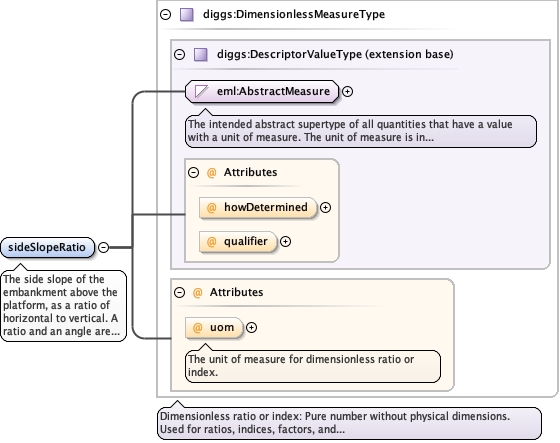Expand the uom attribute

pyautogui.click(x=251, y=328)
